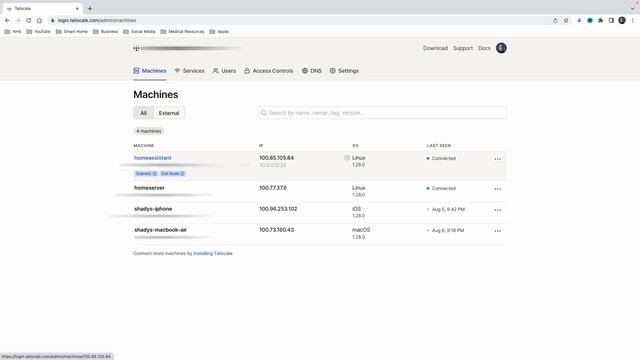Open the Business bookmarks folder
This screenshot has width=640, height=360.
[x=105, y=31]
